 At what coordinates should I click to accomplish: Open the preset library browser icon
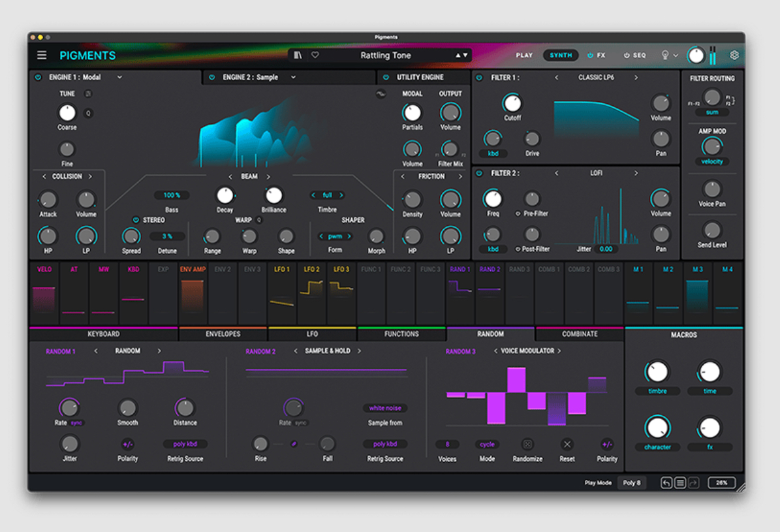[298, 55]
